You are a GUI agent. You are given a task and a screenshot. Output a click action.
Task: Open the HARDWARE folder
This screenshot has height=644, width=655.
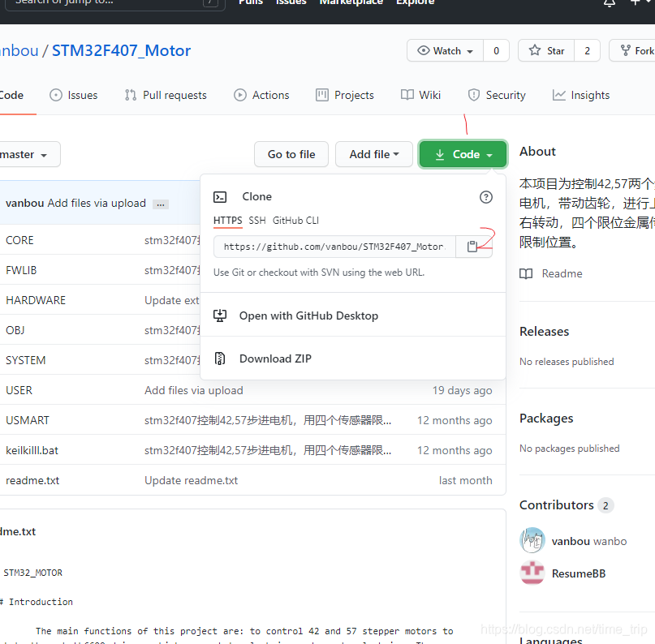(x=36, y=300)
